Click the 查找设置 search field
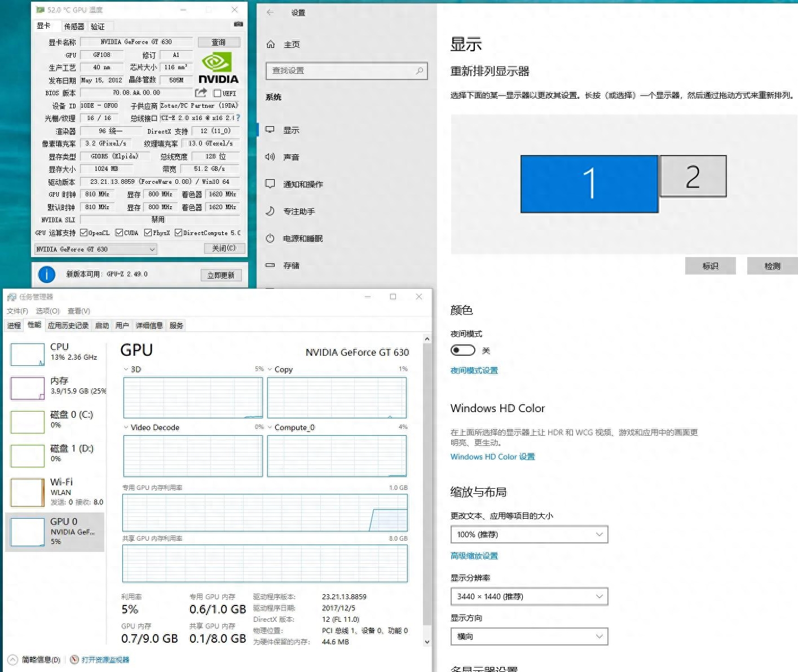This screenshot has width=798, height=672. pyautogui.click(x=346, y=71)
